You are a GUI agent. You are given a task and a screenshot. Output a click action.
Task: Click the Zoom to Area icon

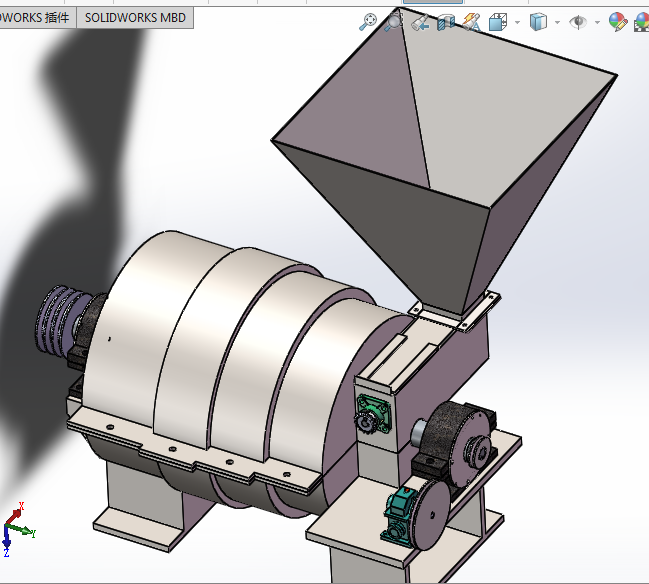[393, 22]
